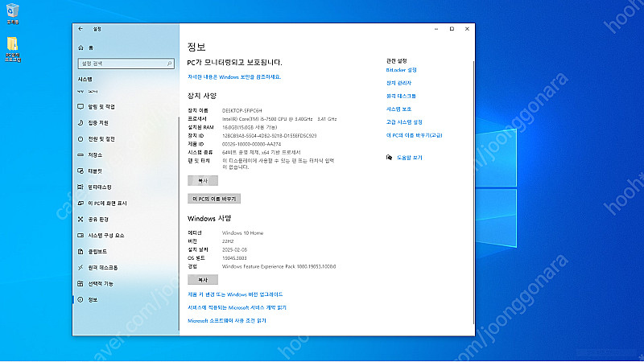Click the sidebar vertical scrollbar
Image resolution: width=644 pixels, height=362 pixels.
[x=179, y=222]
